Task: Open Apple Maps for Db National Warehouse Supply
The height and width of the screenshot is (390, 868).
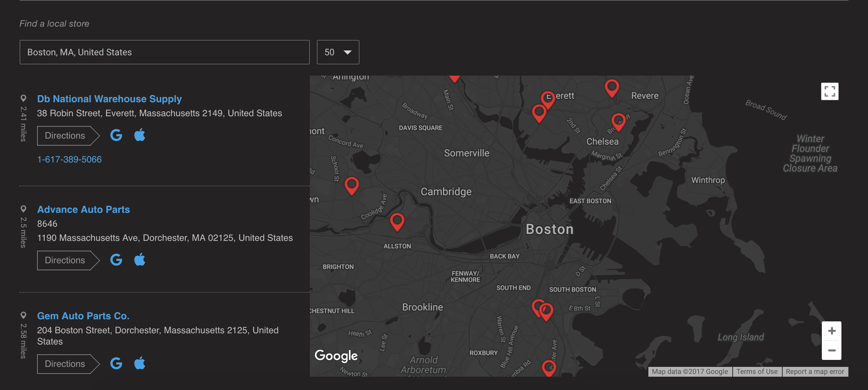Action: pos(140,135)
